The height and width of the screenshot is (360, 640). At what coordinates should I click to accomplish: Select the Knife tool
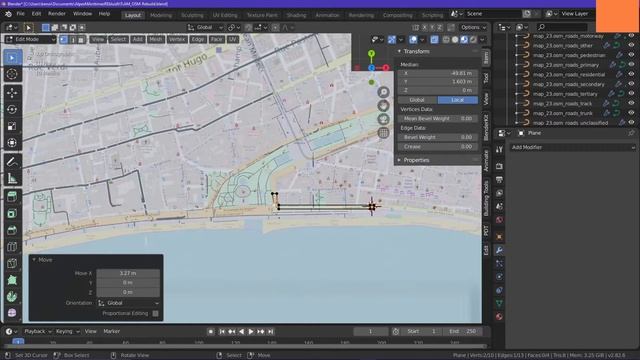click(12, 263)
